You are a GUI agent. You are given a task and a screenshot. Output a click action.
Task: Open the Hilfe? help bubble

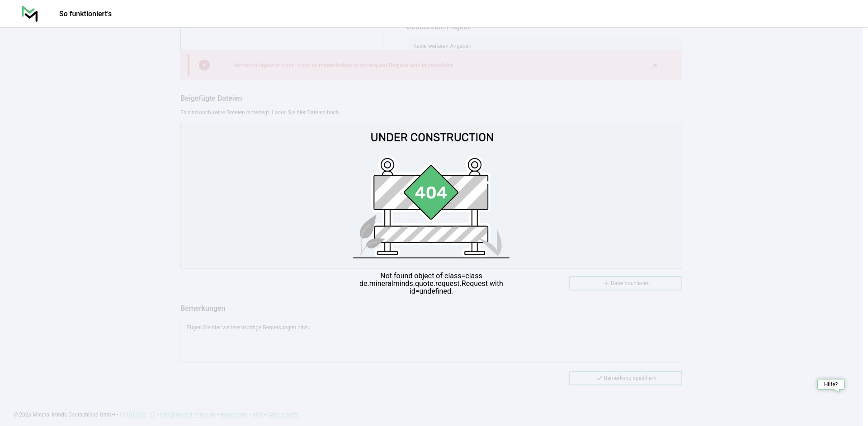830,384
